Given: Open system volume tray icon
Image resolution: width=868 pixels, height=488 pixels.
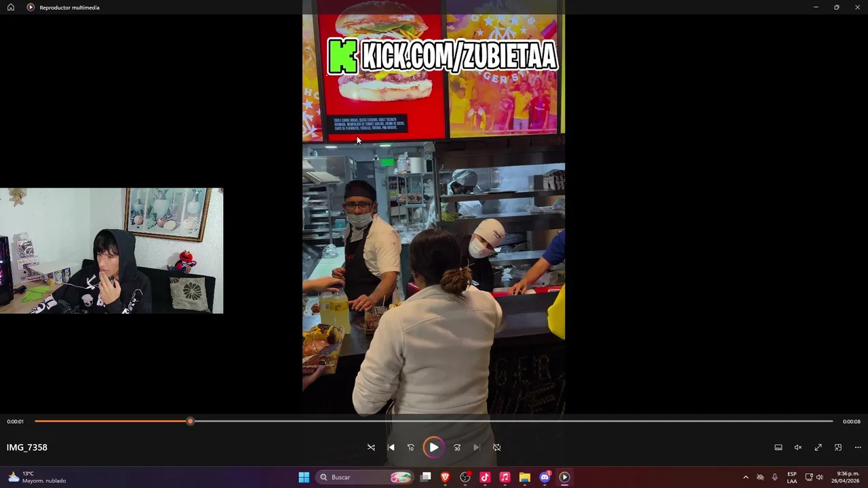Looking at the screenshot, I should pyautogui.click(x=819, y=477).
